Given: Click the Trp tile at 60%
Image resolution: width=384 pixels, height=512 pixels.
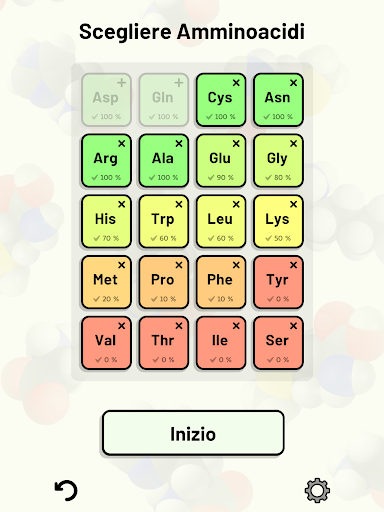Looking at the screenshot, I should pyautogui.click(x=164, y=221).
